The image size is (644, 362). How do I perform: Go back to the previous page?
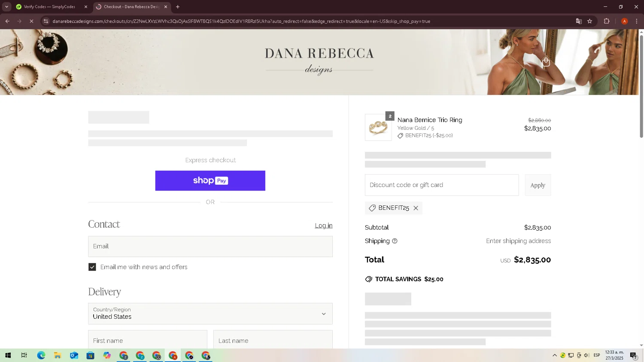click(7, 21)
